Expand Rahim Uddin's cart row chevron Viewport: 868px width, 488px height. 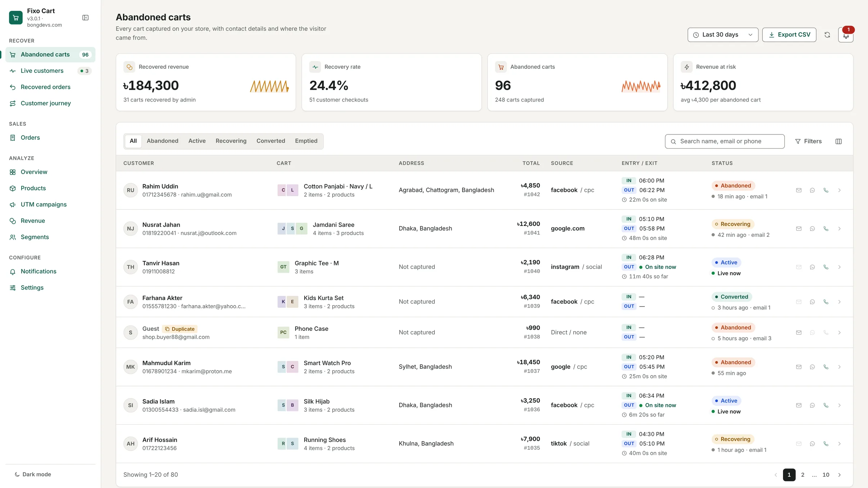click(839, 190)
